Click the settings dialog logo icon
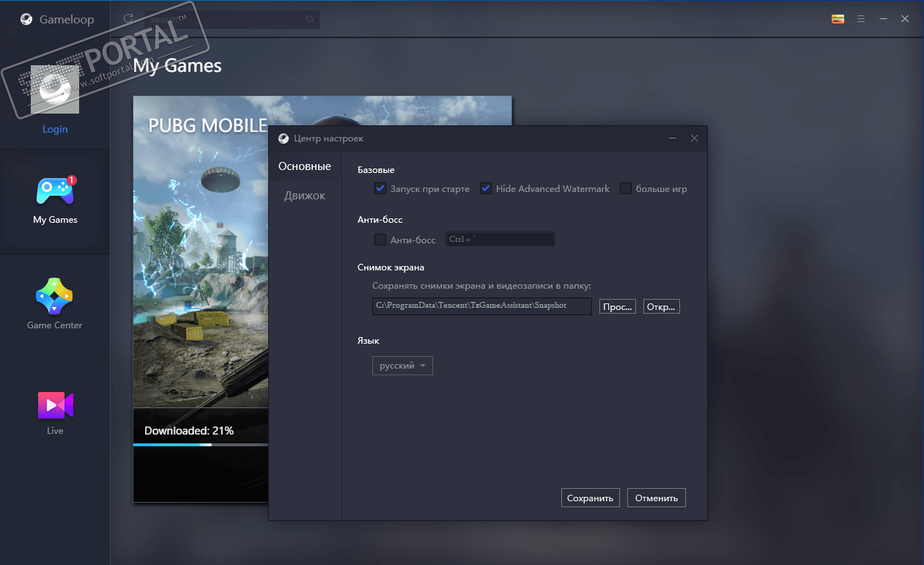 (x=283, y=139)
